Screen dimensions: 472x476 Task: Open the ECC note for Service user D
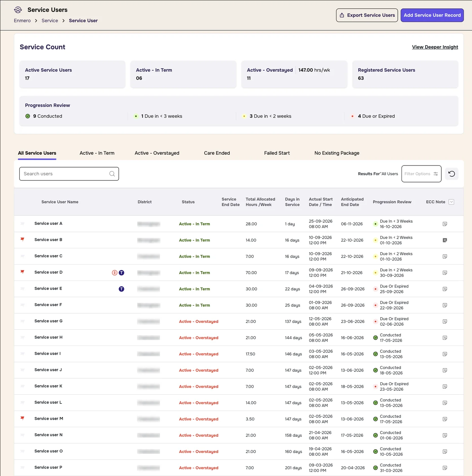tap(445, 273)
